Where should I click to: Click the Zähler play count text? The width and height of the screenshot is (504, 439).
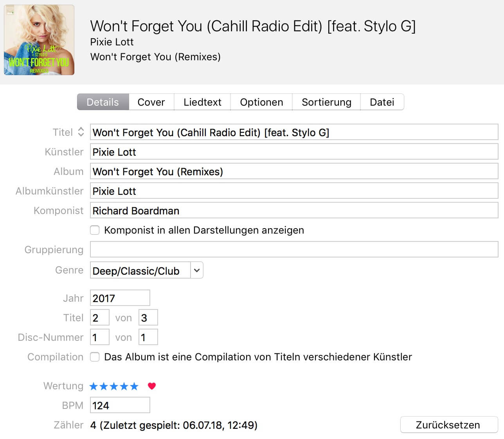pyautogui.click(x=174, y=425)
